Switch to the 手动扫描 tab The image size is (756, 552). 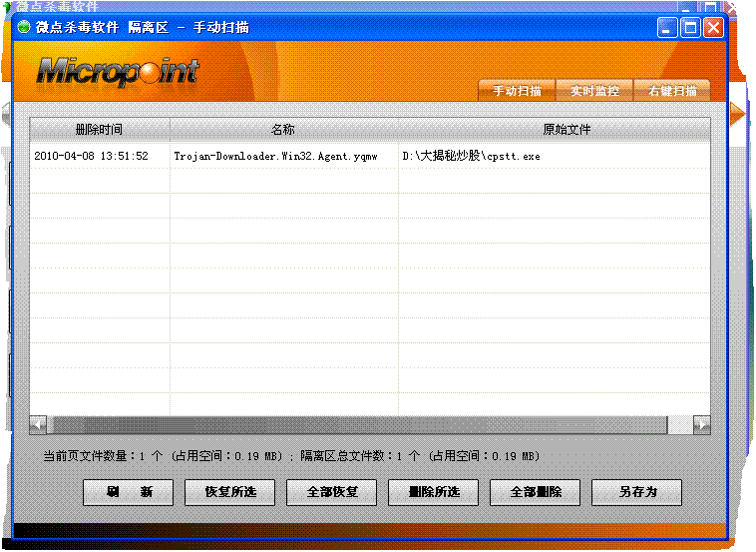tap(517, 90)
